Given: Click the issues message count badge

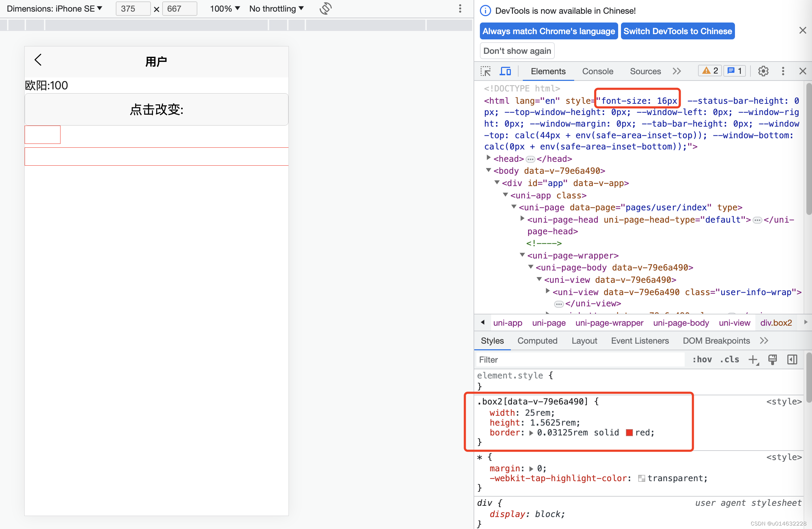Looking at the screenshot, I should tap(735, 71).
